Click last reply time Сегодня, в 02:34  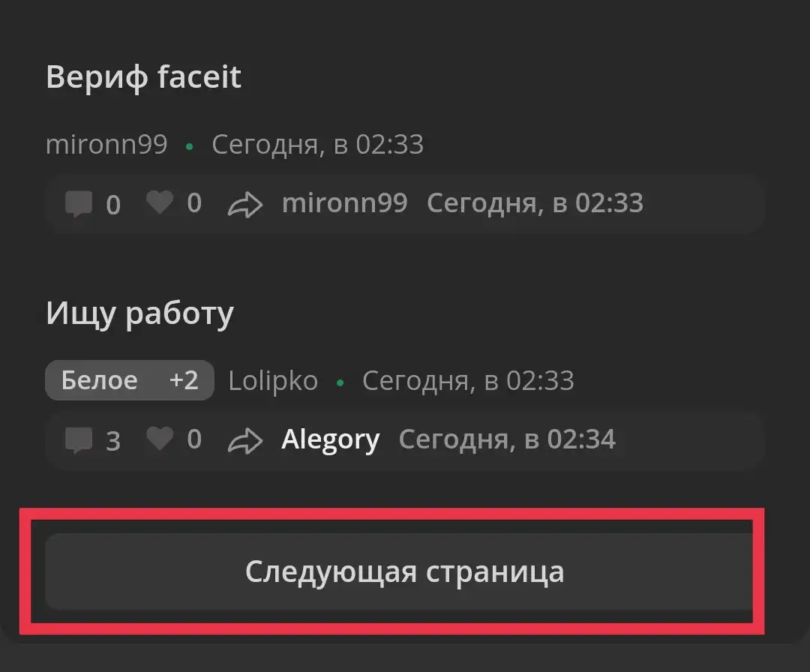pos(507,439)
